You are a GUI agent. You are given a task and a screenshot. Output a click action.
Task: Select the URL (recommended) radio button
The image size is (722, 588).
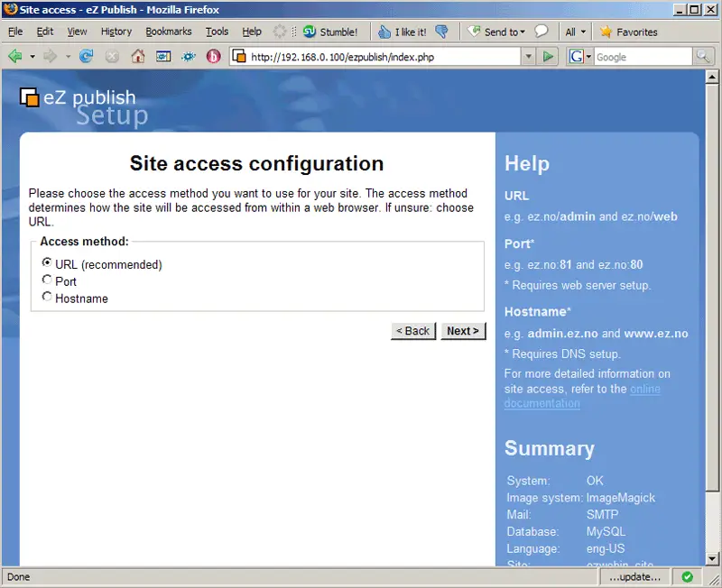[x=47, y=262]
